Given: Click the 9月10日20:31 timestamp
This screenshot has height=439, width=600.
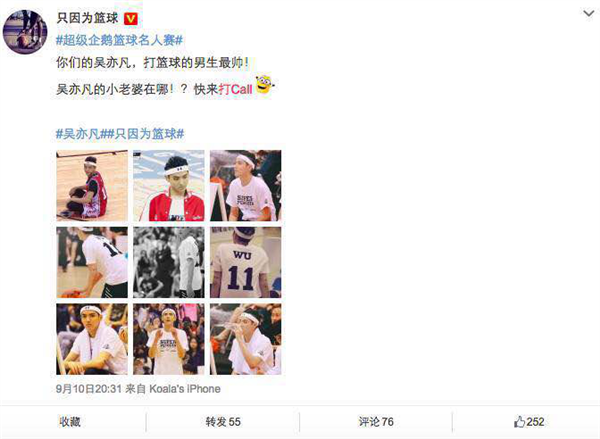Looking at the screenshot, I should (89, 389).
